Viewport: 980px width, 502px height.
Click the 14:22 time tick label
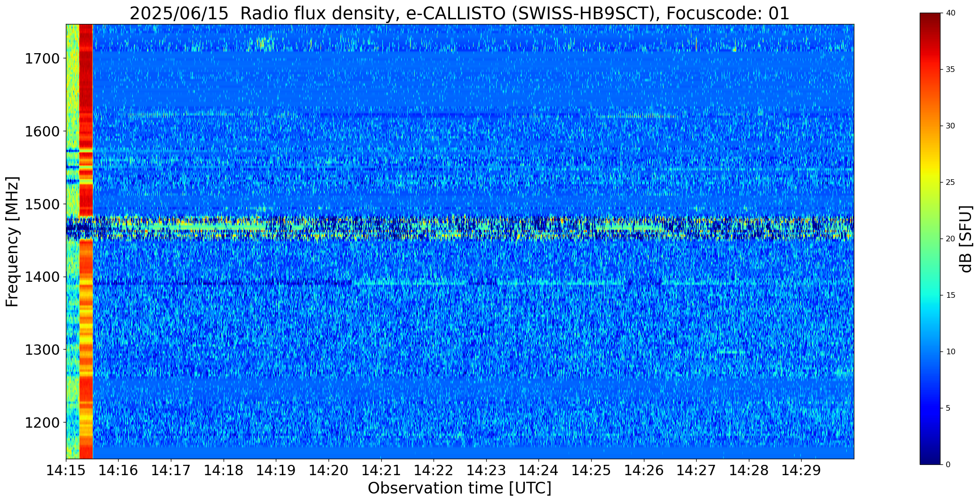pos(434,470)
